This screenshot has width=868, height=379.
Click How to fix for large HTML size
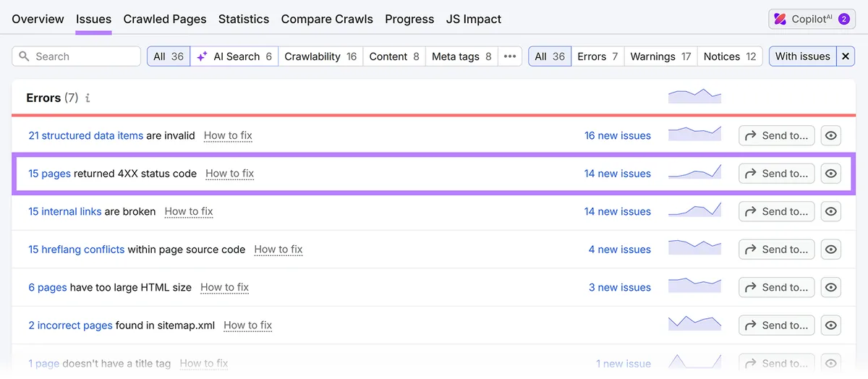[224, 287]
